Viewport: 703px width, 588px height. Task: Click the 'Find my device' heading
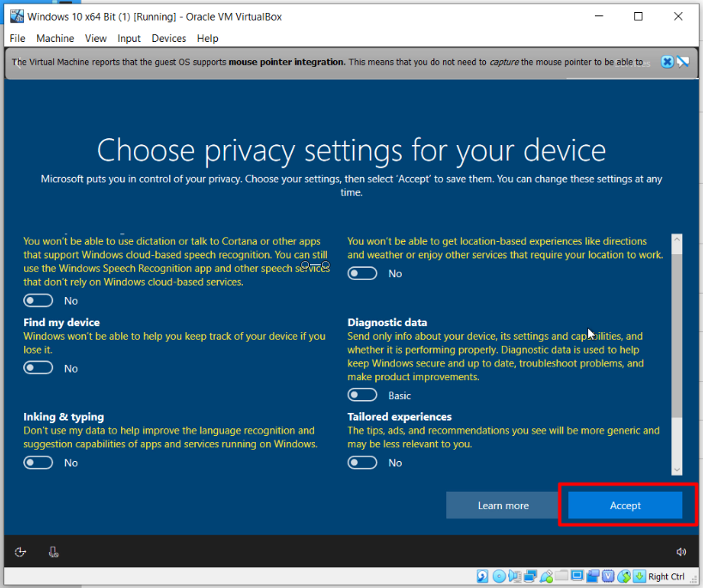[62, 323]
